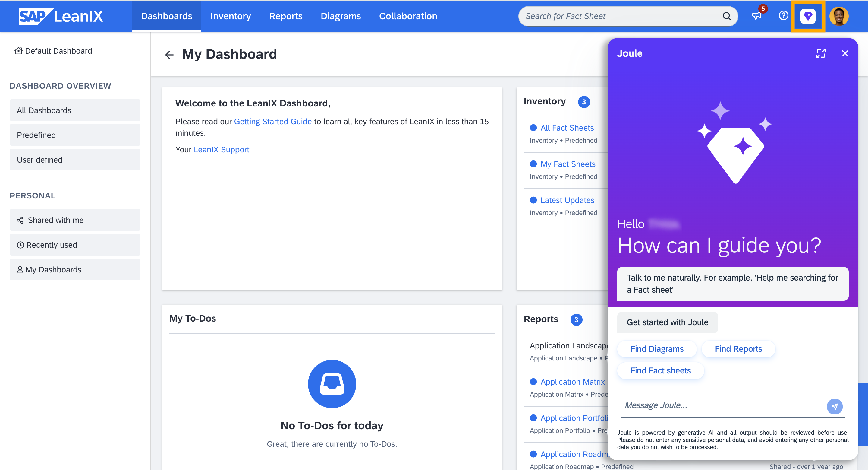Click the SAP LeanIX logo

click(61, 16)
